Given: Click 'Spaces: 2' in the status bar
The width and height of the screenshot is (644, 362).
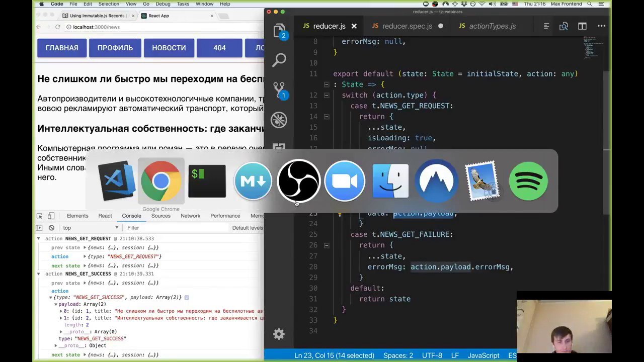Looking at the screenshot, I should click(x=398, y=355).
